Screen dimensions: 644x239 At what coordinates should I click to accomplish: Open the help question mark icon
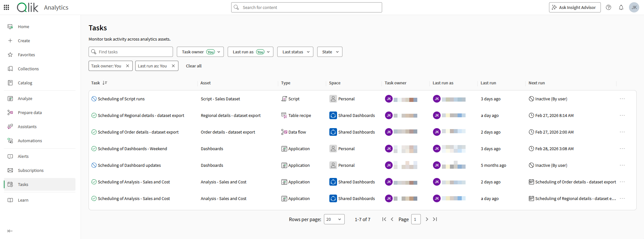pos(609,7)
